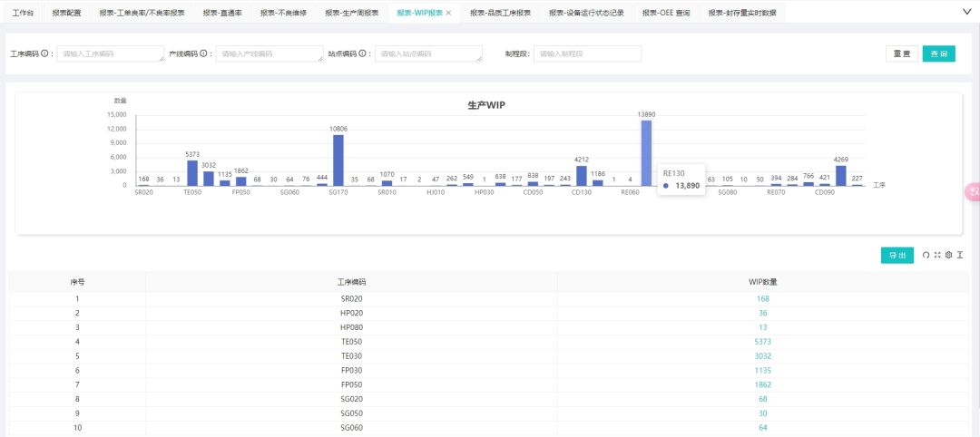Click the info icon next to 产线编码
The width and height of the screenshot is (980, 437).
(204, 53)
